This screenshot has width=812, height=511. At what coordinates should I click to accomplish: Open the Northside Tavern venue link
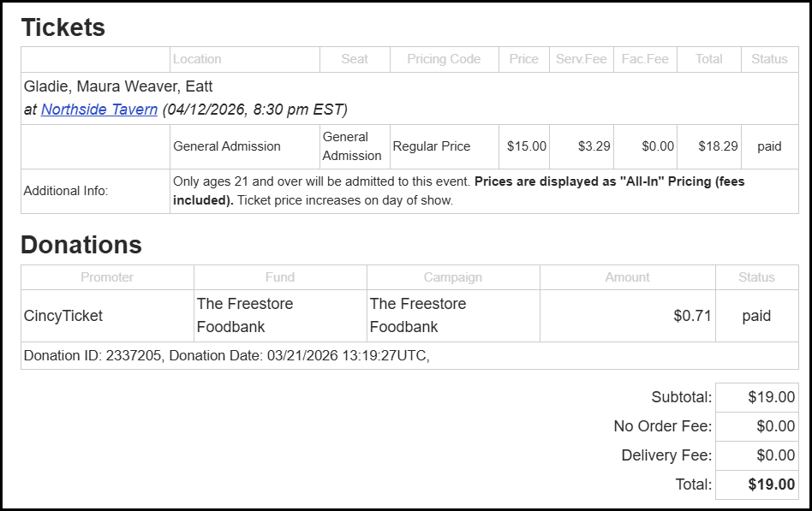click(99, 110)
